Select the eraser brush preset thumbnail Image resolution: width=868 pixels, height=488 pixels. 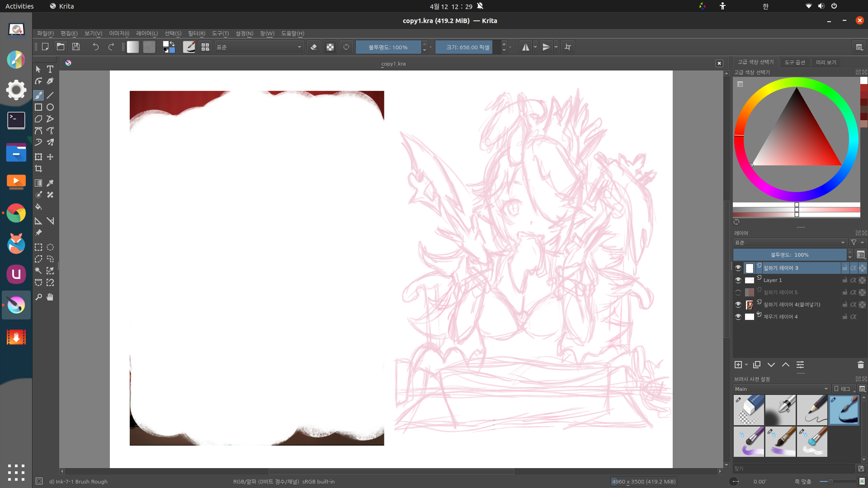coord(749,410)
